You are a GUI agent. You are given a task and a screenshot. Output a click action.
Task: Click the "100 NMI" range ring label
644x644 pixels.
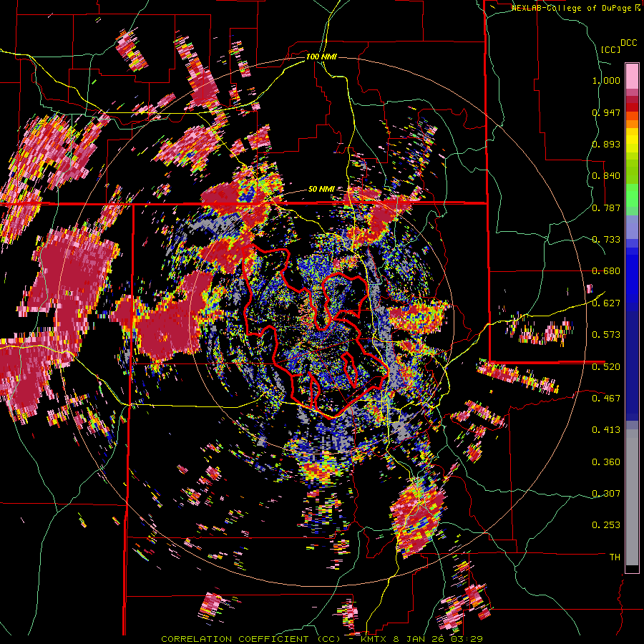(321, 57)
